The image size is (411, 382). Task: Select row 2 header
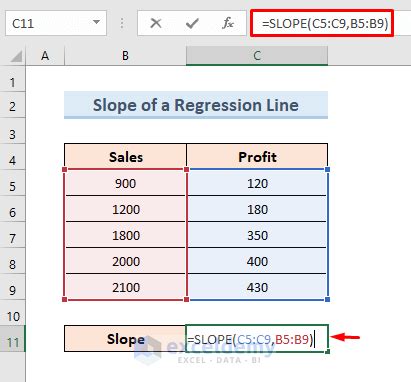point(12,105)
